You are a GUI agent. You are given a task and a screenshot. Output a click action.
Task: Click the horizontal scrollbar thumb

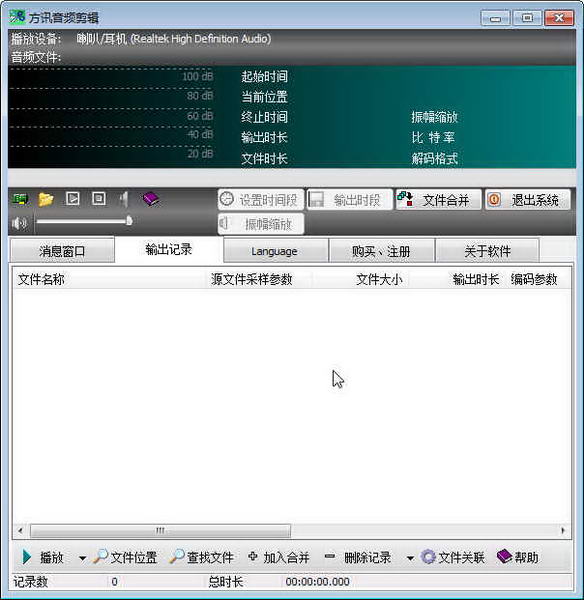pos(160,531)
